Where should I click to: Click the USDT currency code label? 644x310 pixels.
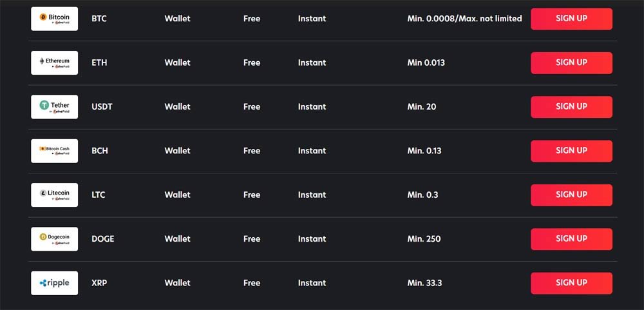pyautogui.click(x=102, y=107)
